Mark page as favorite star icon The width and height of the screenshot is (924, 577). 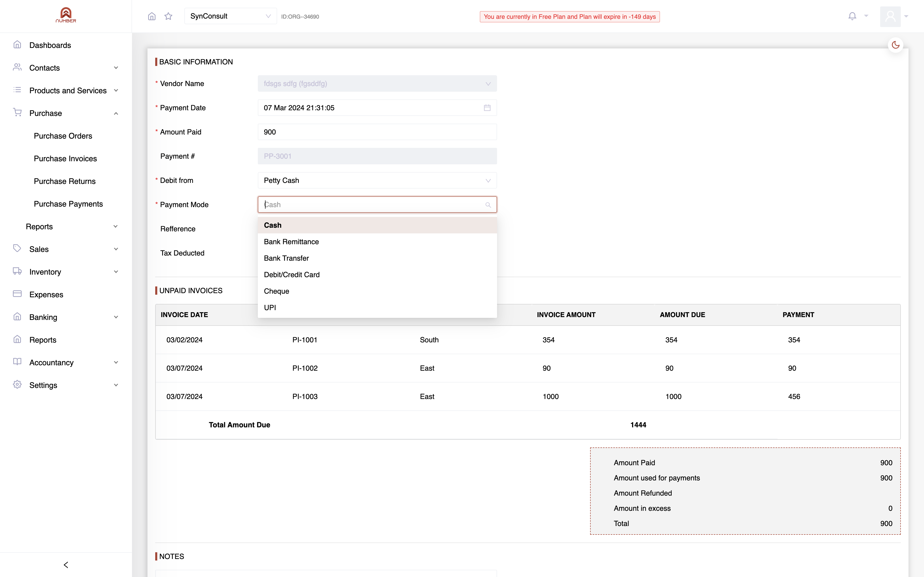168,16
